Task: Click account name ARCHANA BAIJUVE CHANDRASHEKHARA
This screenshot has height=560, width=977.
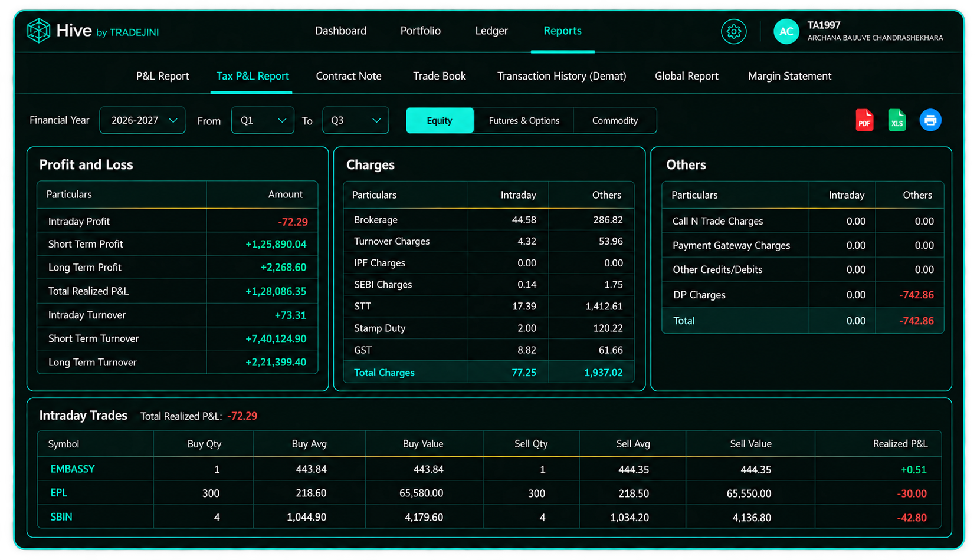Action: (x=875, y=38)
